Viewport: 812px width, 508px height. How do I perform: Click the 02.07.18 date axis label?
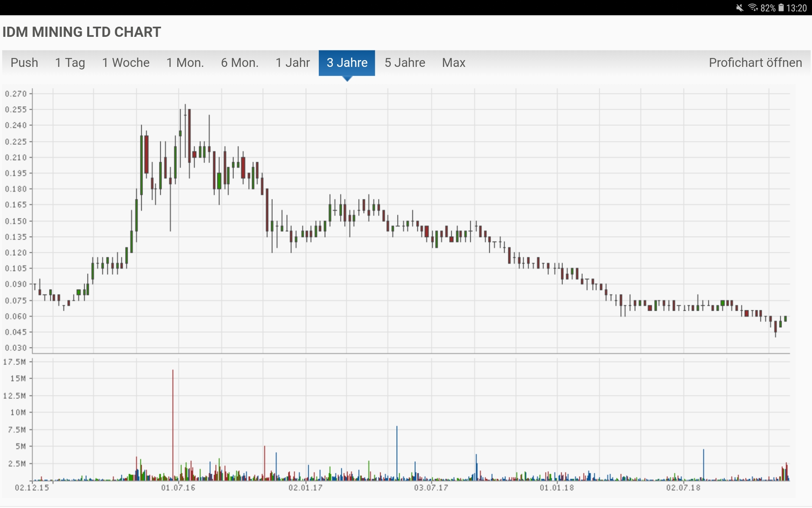pyautogui.click(x=683, y=488)
